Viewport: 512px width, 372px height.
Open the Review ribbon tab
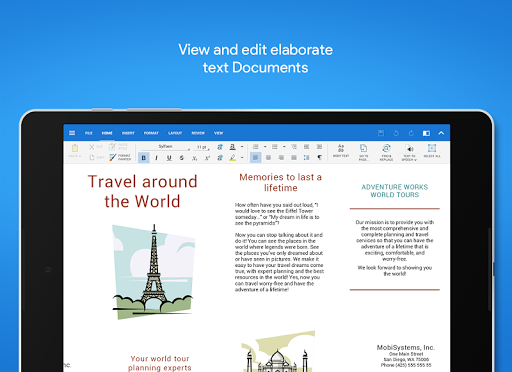coord(198,133)
